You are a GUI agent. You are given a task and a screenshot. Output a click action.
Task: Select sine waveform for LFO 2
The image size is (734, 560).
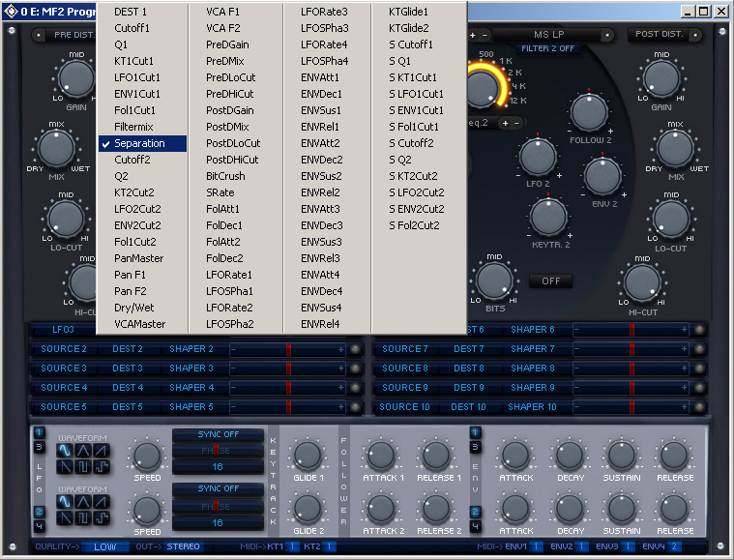[x=65, y=502]
